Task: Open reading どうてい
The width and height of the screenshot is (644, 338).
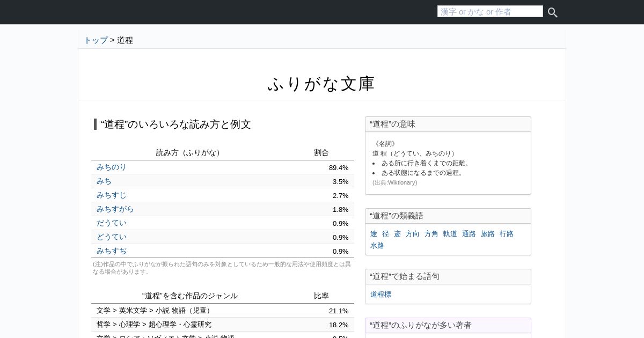Action: tap(111, 237)
